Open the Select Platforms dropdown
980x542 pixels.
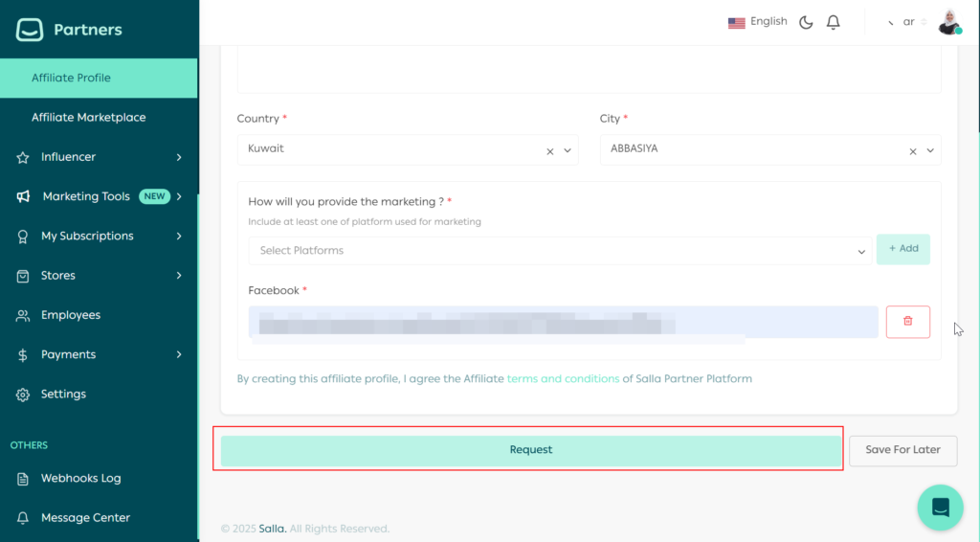tap(560, 251)
